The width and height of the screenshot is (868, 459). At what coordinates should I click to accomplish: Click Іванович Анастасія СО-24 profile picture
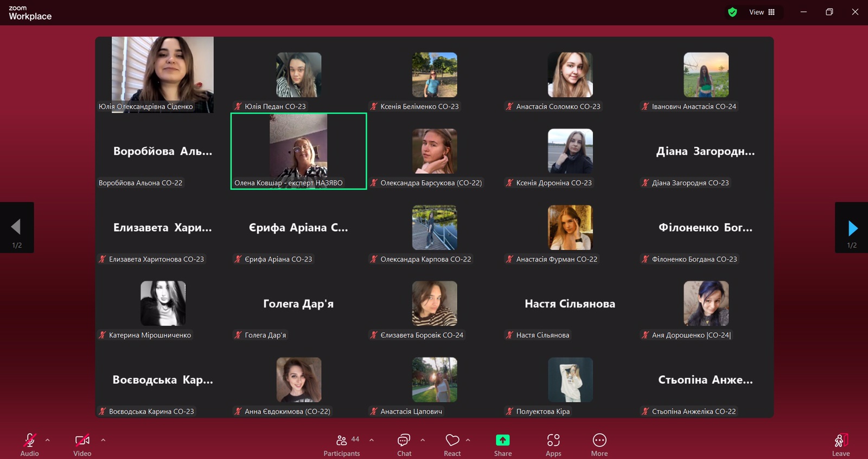706,75
